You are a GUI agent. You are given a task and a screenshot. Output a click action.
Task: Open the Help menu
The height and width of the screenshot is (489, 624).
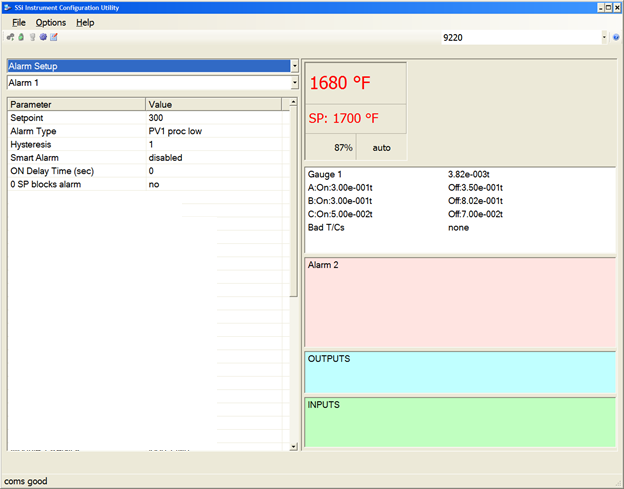click(85, 22)
